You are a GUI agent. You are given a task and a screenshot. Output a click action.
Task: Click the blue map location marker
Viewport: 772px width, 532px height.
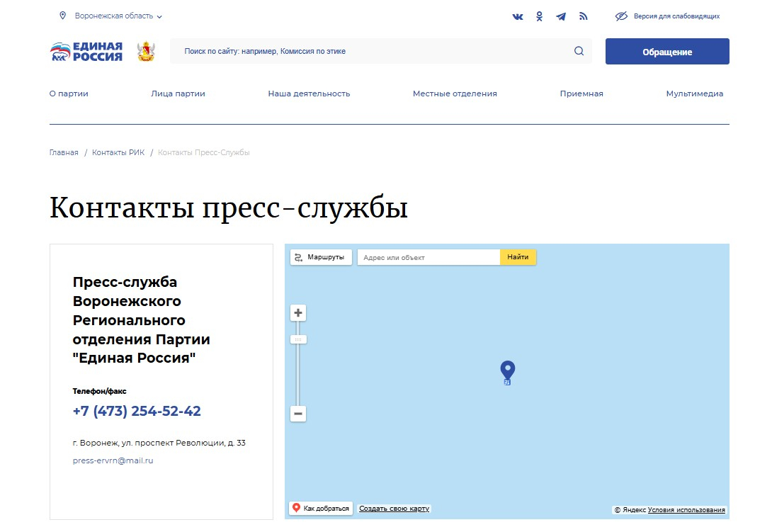coord(508,372)
